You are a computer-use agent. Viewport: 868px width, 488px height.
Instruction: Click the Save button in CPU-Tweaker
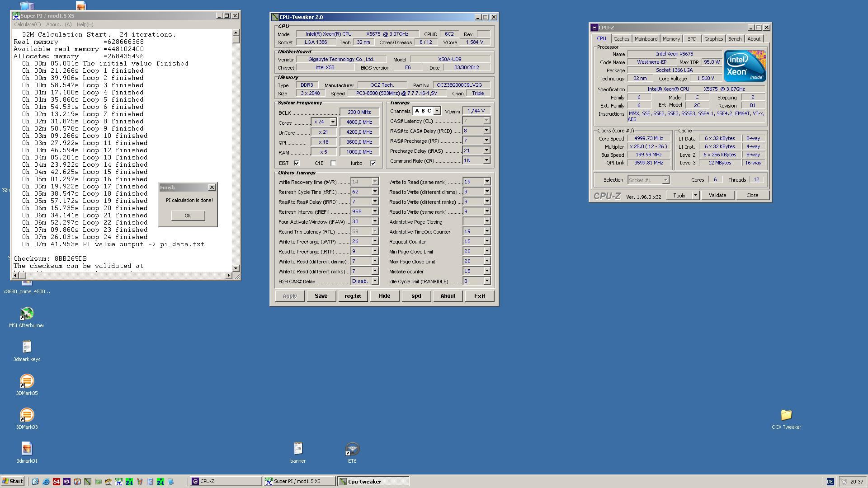(x=321, y=296)
